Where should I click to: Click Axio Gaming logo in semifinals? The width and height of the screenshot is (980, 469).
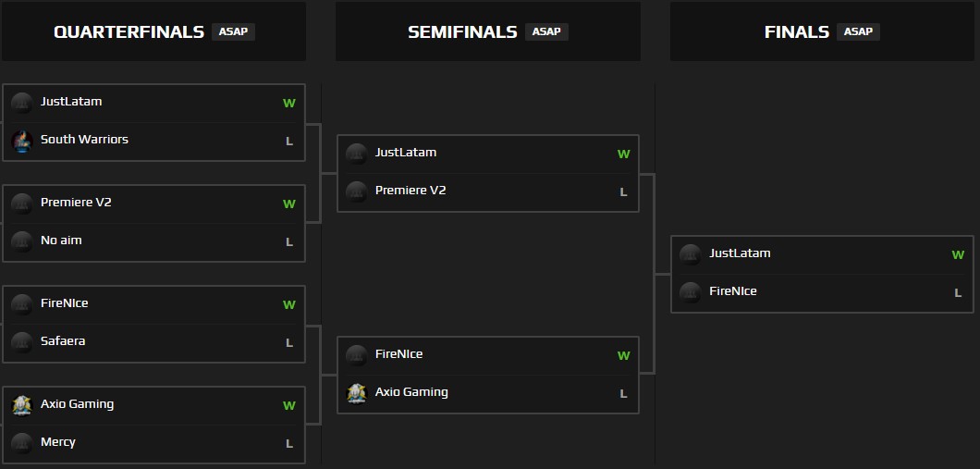(357, 393)
